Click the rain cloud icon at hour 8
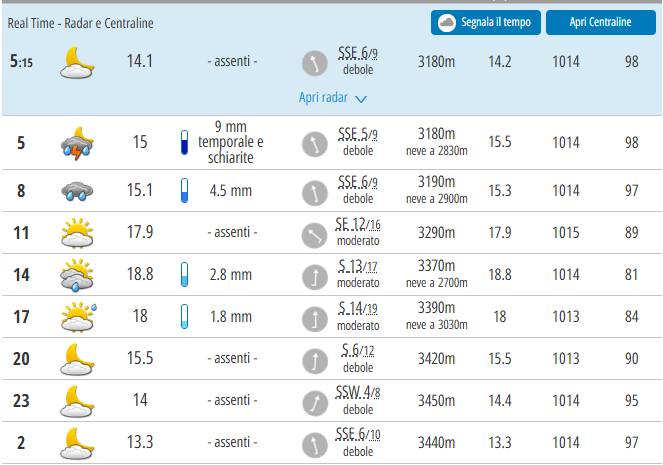Screen dimensions: 663x465 (x=77, y=191)
